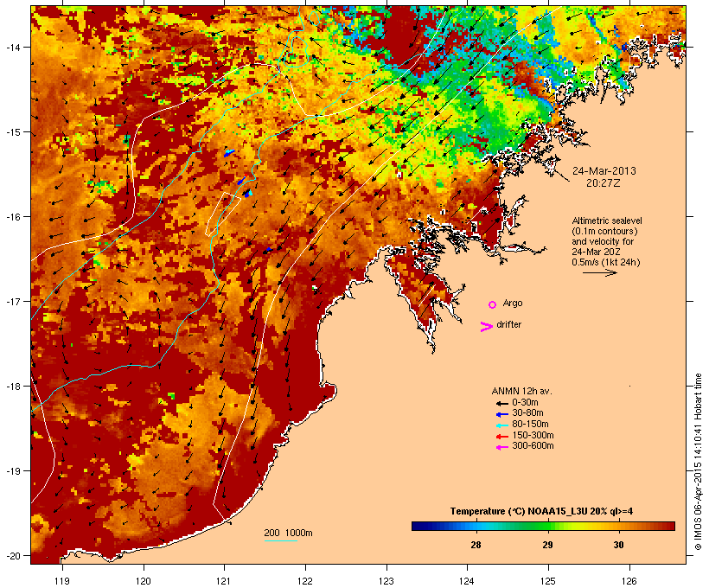The width and height of the screenshot is (709, 588).
Task: Click the 'drifter' legend label
Action: click(508, 324)
